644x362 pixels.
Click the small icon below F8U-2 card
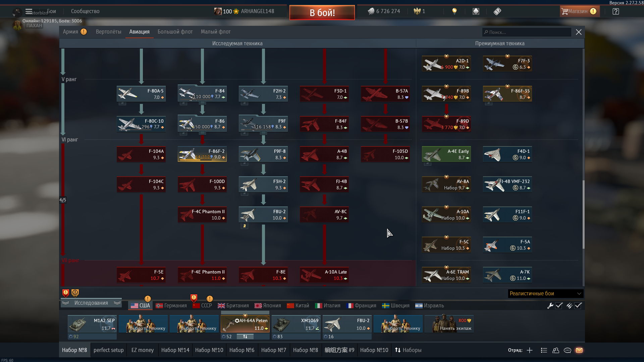pos(245,226)
